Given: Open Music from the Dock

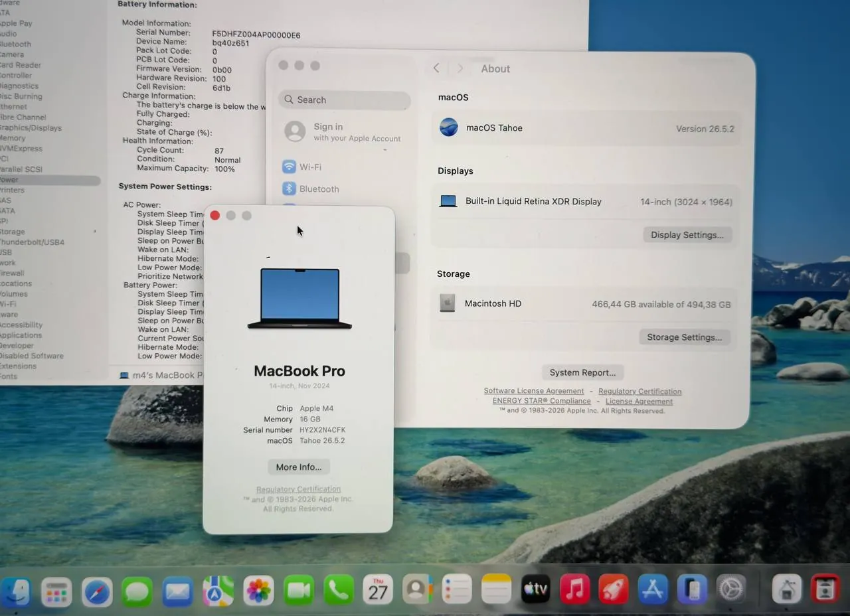Looking at the screenshot, I should pyautogui.click(x=574, y=589).
